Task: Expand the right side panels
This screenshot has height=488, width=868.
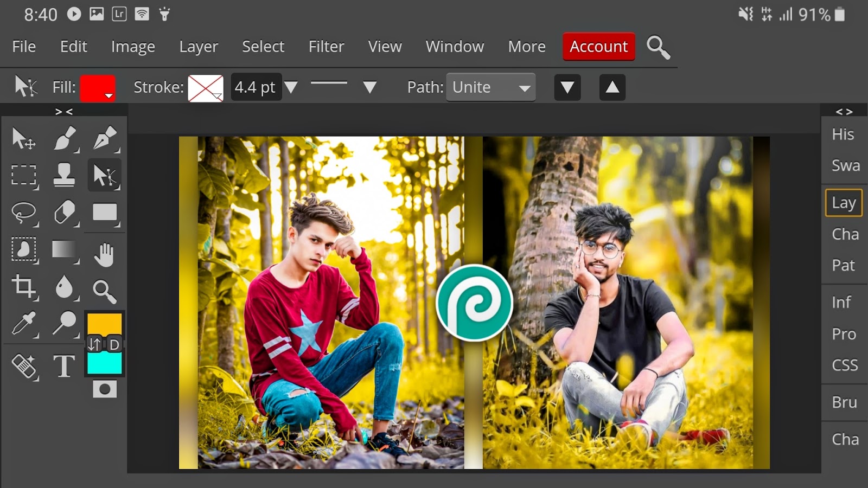Action: click(x=844, y=112)
